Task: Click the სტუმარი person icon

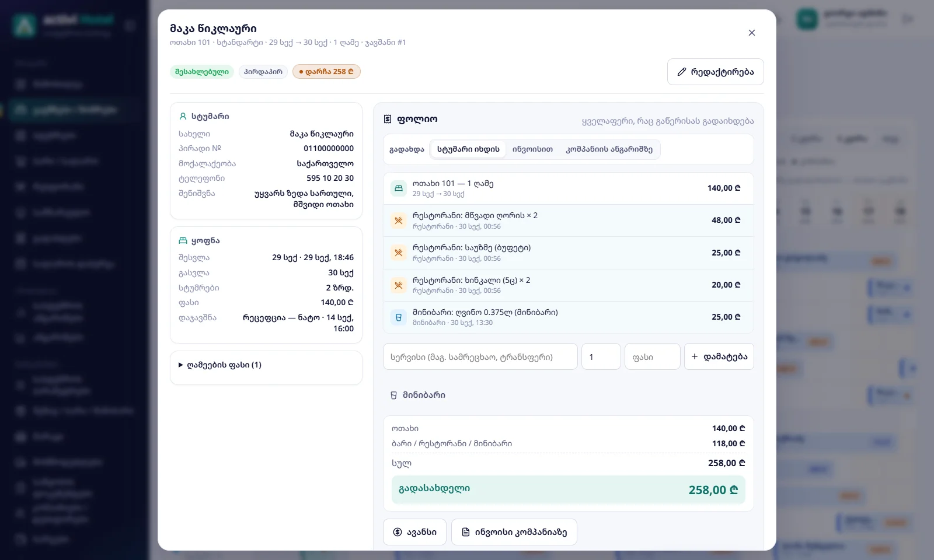Action: [183, 116]
